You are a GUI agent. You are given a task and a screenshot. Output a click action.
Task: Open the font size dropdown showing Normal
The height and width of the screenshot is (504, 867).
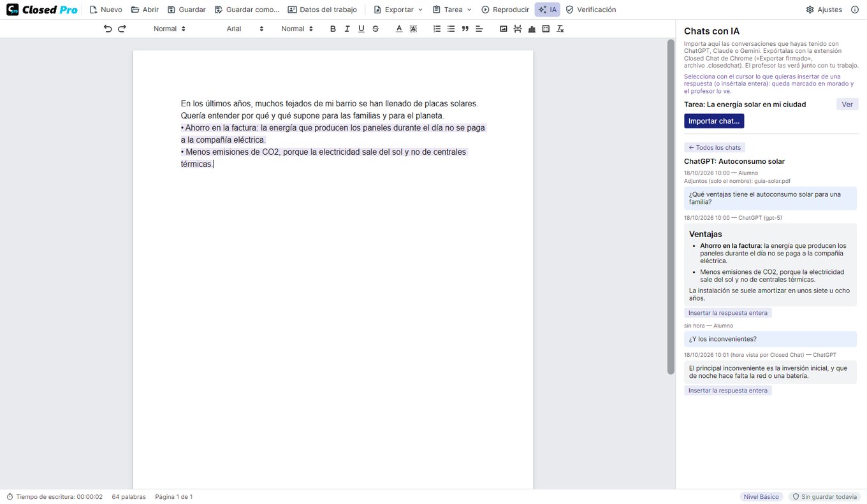[x=297, y=29]
